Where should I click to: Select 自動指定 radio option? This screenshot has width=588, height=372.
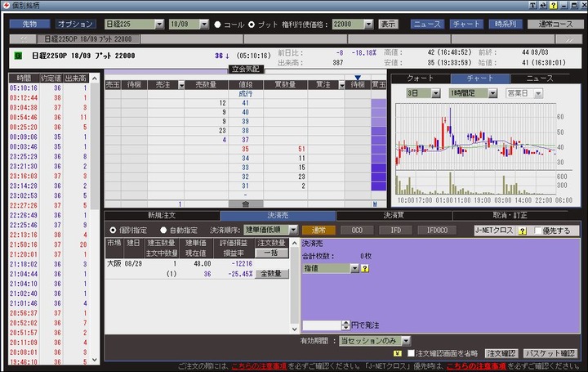(x=163, y=230)
